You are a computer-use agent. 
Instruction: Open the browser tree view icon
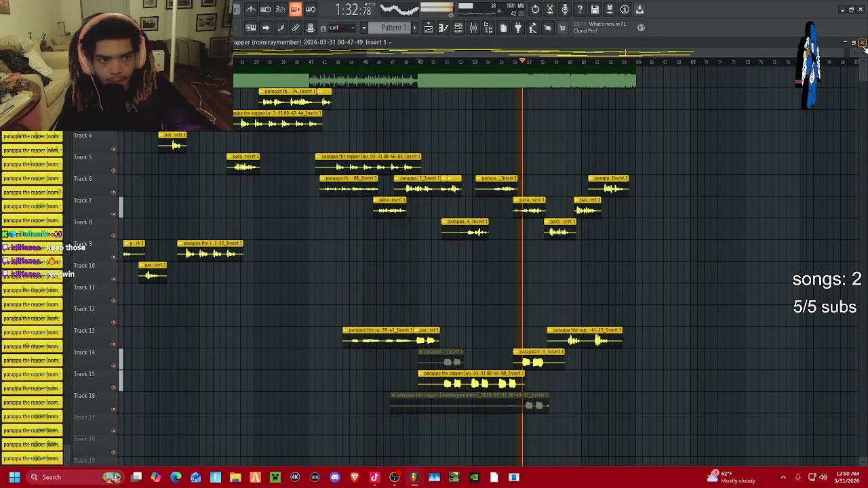[488, 28]
